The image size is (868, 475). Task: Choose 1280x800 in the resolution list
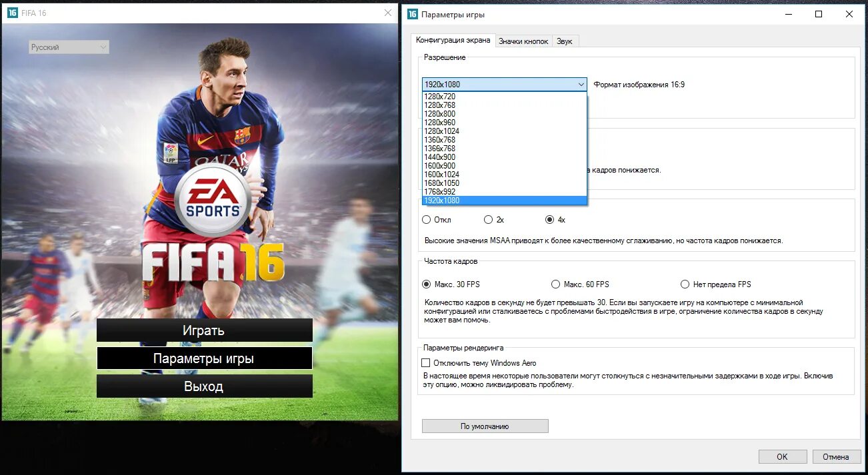[x=505, y=114]
